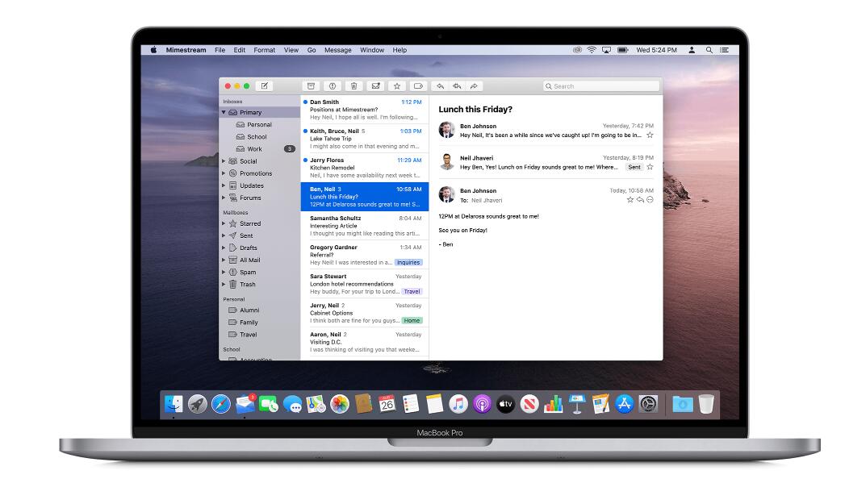Collapse the Primary inbox

[224, 113]
